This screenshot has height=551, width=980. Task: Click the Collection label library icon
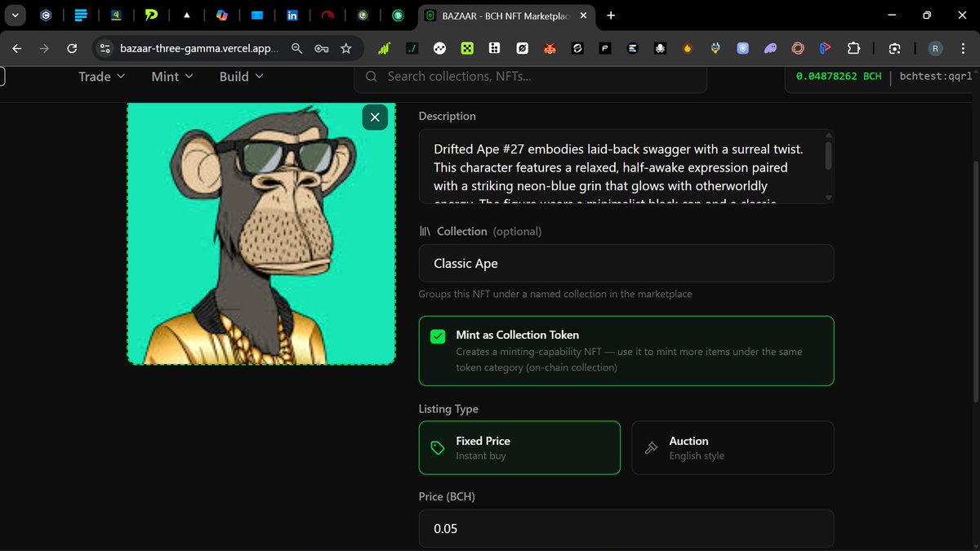pos(425,231)
